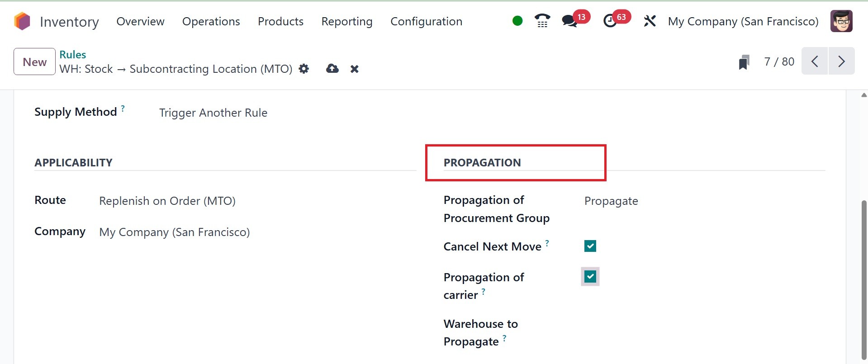Image resolution: width=868 pixels, height=364 pixels.
Task: Click the gear actions icon beside rule name
Action: [x=304, y=69]
